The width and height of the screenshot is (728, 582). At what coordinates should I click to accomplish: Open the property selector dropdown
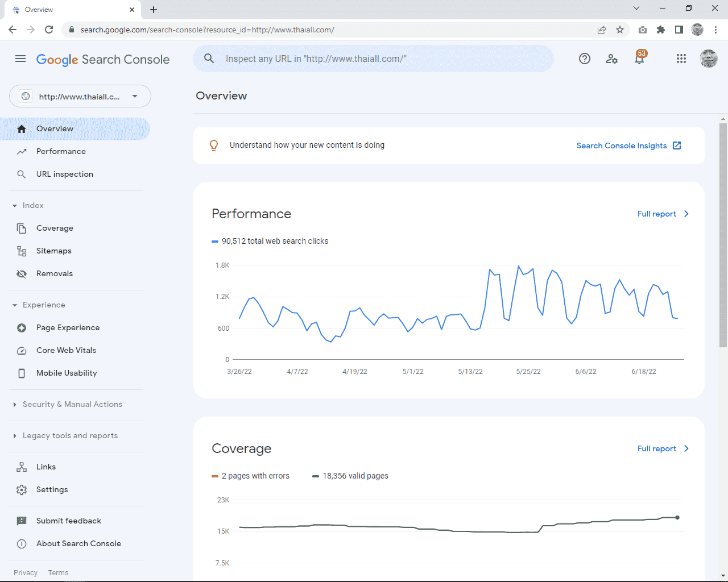point(80,96)
